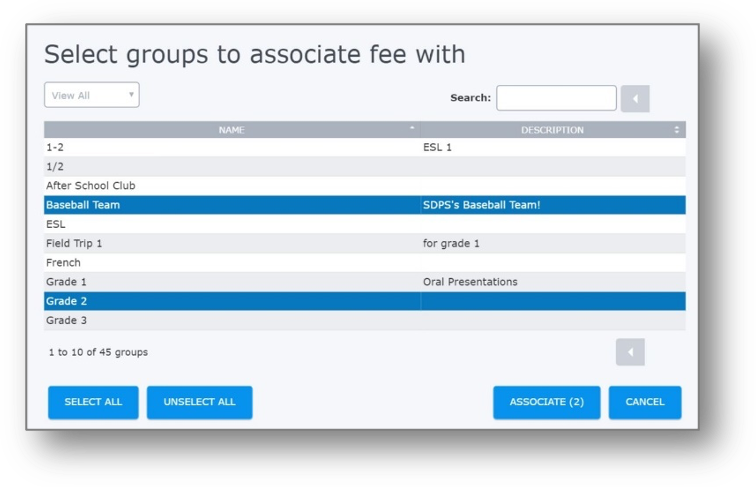Open the View All dropdown

click(x=92, y=95)
